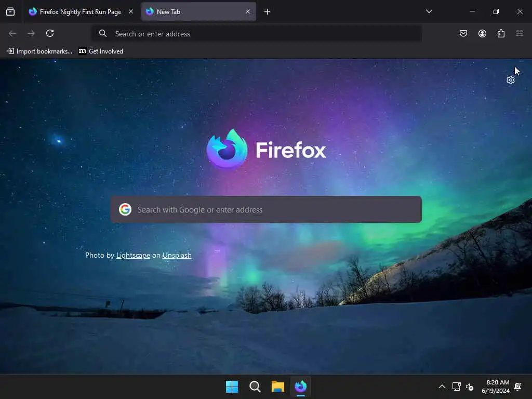This screenshot has height=399, width=532.
Task: Reload the current page
Action: [50, 33]
